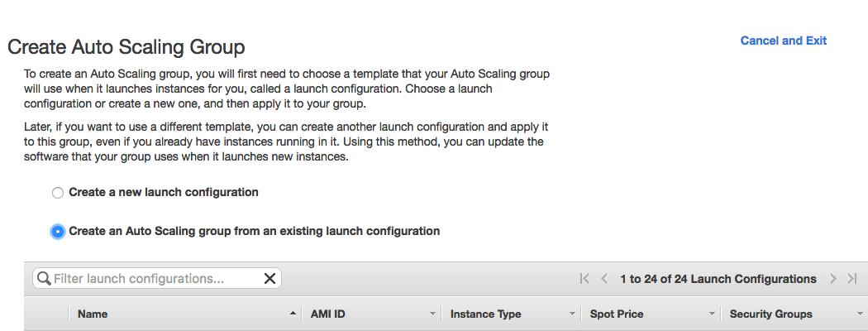Viewport: 868px width, 331px height.
Task: Click the Security Groups column header label
Action: click(770, 314)
